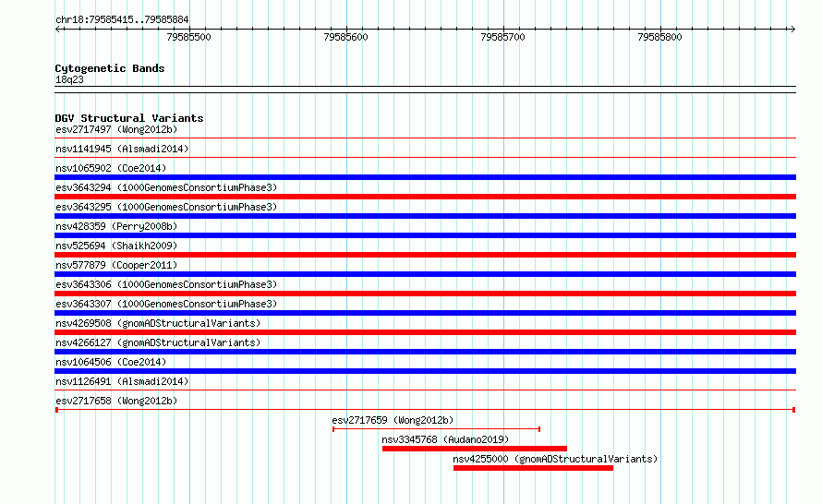Select the 18q23 band label

(x=69, y=79)
